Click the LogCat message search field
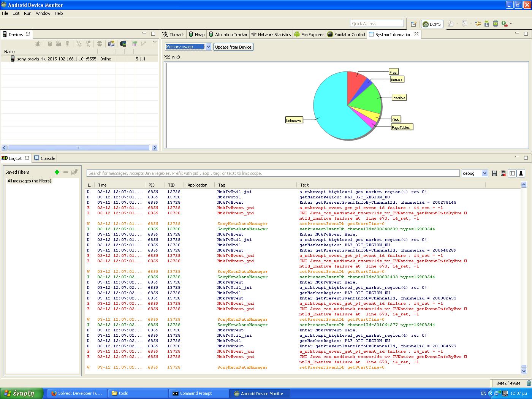The image size is (532, 399). (273, 173)
